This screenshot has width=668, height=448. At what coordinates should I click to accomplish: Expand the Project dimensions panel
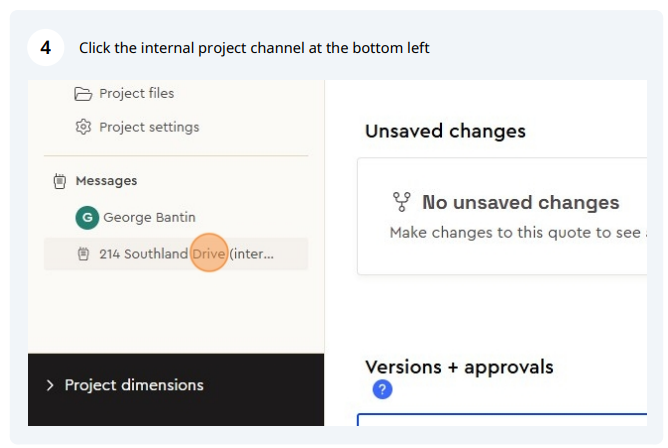[50, 385]
